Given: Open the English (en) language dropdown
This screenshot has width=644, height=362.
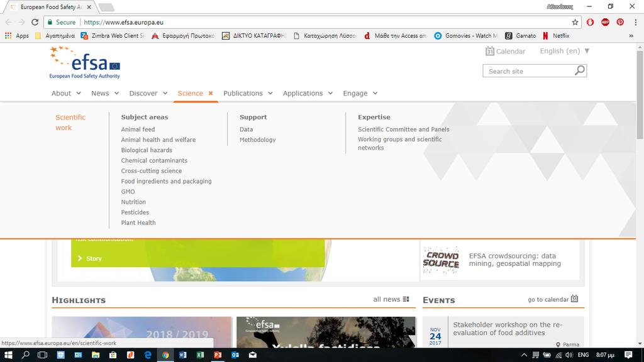Looking at the screenshot, I should point(565,51).
